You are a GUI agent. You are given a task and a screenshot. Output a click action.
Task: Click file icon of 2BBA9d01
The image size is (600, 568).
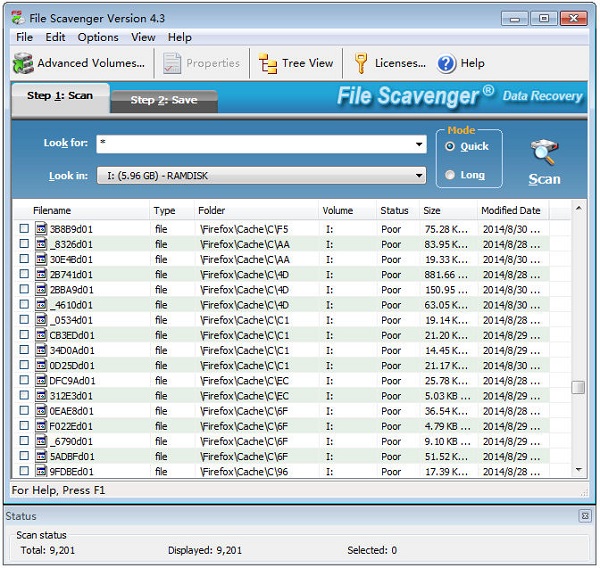[41, 289]
